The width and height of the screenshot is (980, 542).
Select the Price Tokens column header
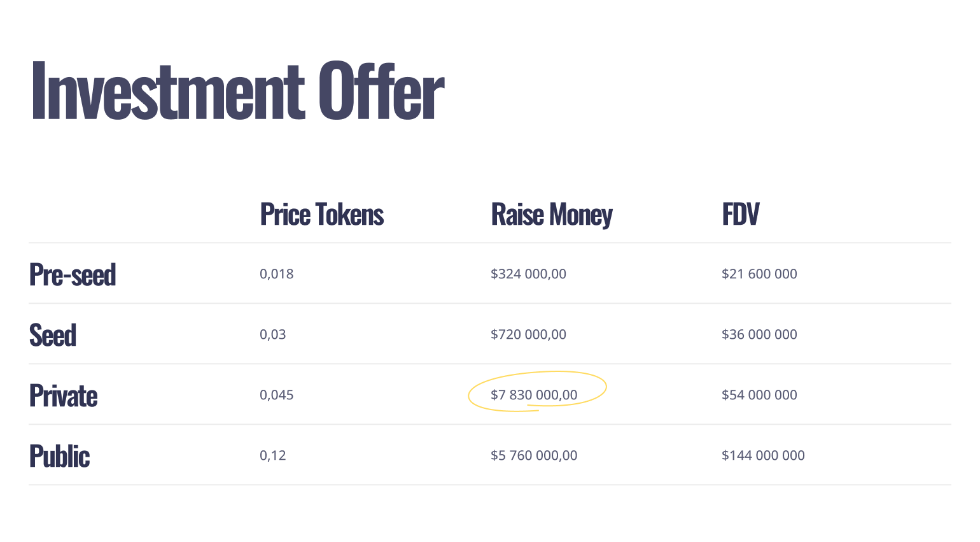322,215
